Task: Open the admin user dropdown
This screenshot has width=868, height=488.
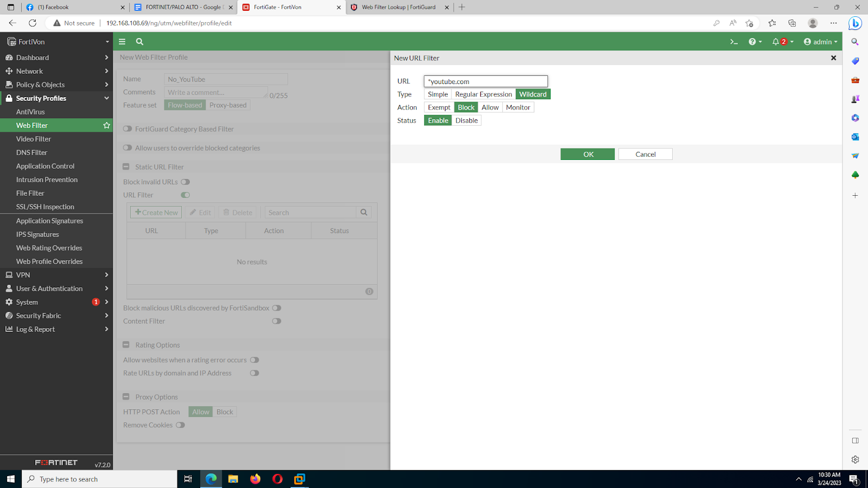Action: tap(821, 42)
